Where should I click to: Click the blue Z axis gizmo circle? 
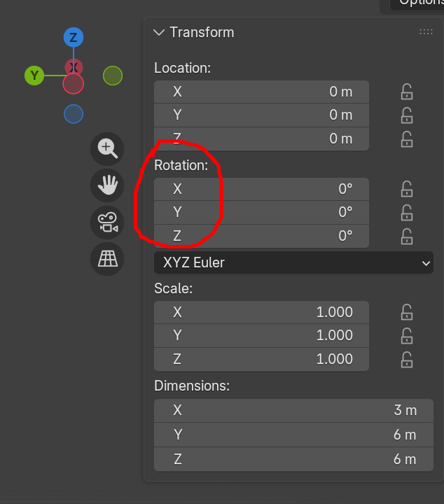pos(74,37)
